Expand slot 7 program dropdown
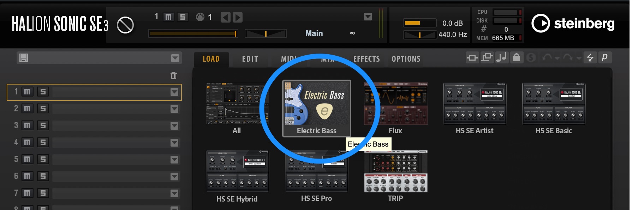The width and height of the screenshot is (644, 210). (x=174, y=193)
